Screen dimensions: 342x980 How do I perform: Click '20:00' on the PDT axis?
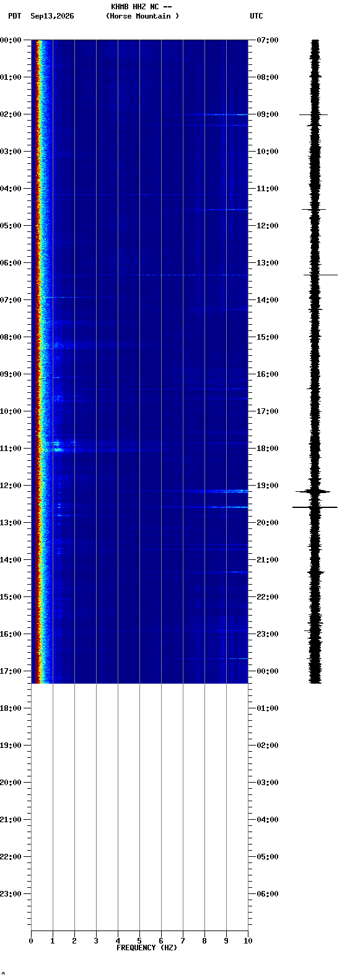point(11,783)
